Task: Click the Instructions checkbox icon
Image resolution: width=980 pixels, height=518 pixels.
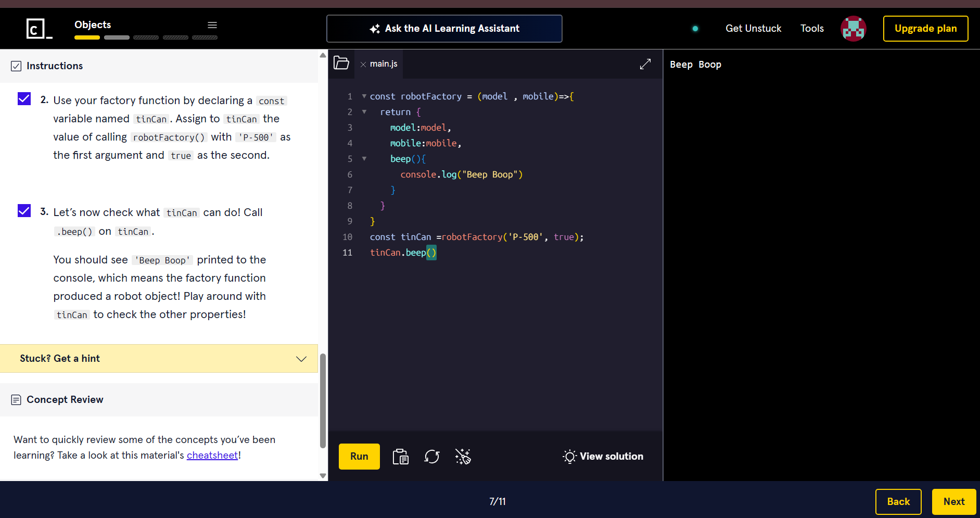Action: (x=16, y=66)
